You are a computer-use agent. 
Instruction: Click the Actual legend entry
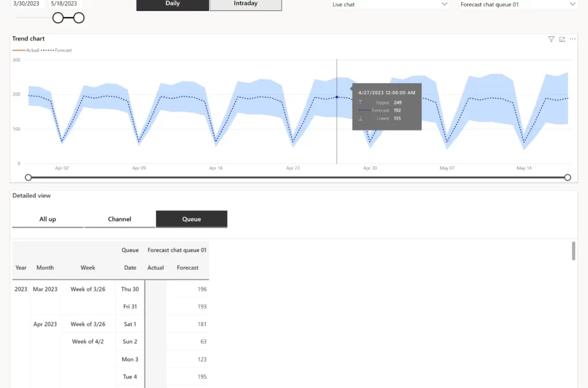tap(26, 50)
